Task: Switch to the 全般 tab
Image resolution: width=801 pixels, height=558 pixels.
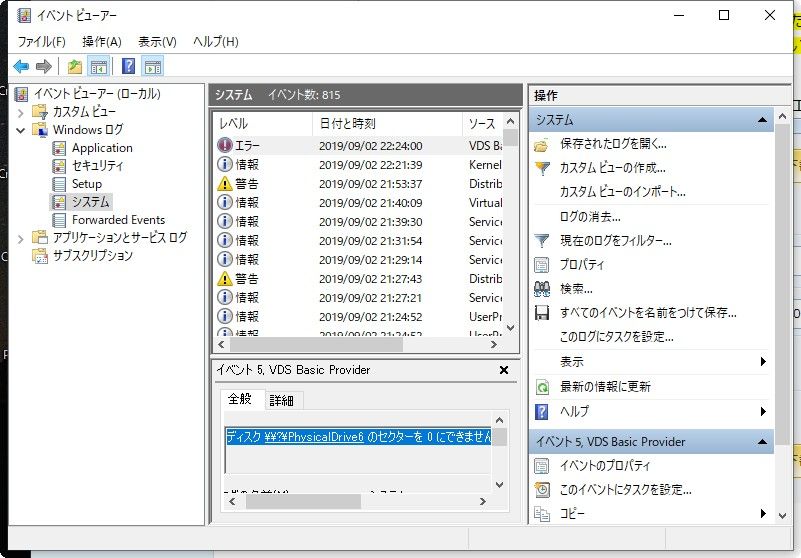Action: click(240, 399)
